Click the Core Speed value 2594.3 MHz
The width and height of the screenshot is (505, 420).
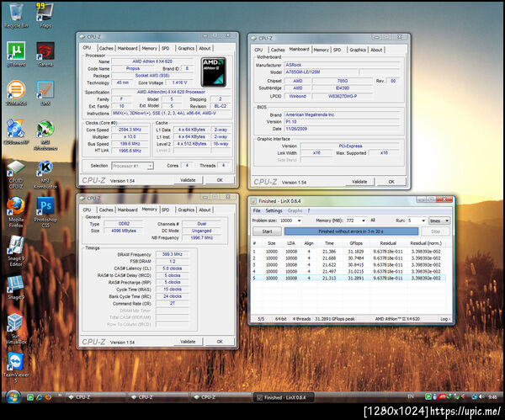coord(130,130)
